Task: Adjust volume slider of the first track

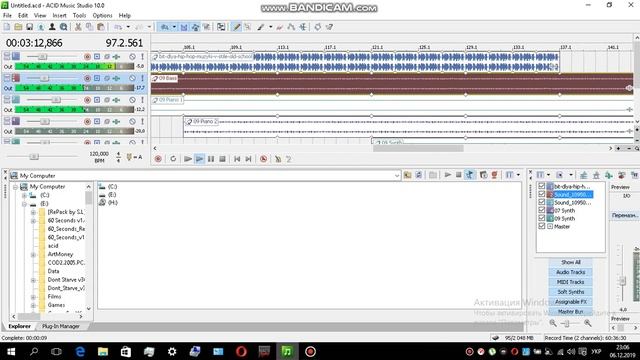Action: (42, 56)
